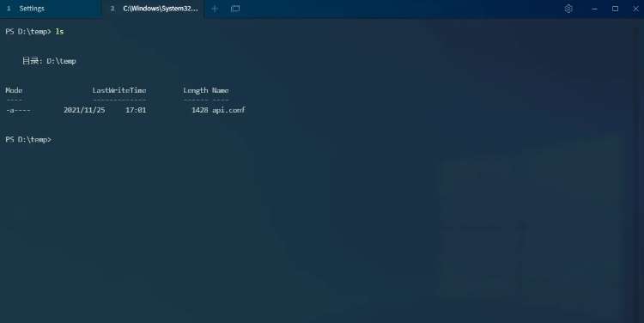The image size is (644, 323).
Task: Click the file length 1428 value
Action: tap(199, 110)
